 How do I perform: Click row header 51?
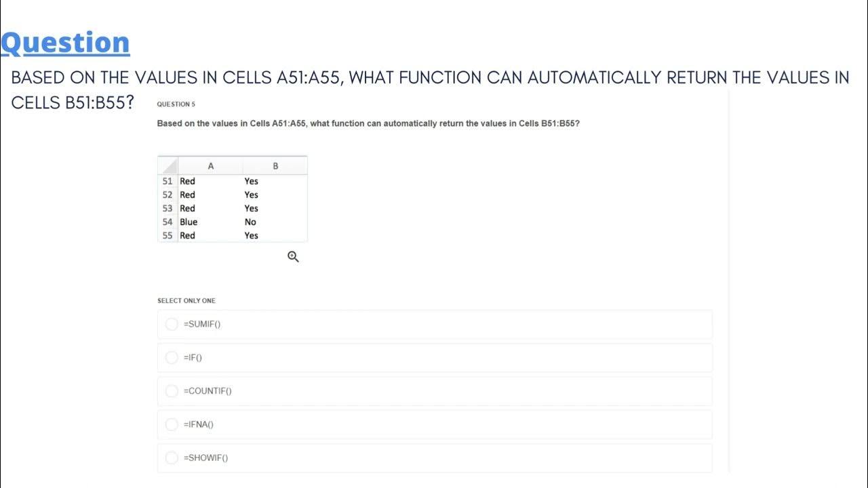167,181
